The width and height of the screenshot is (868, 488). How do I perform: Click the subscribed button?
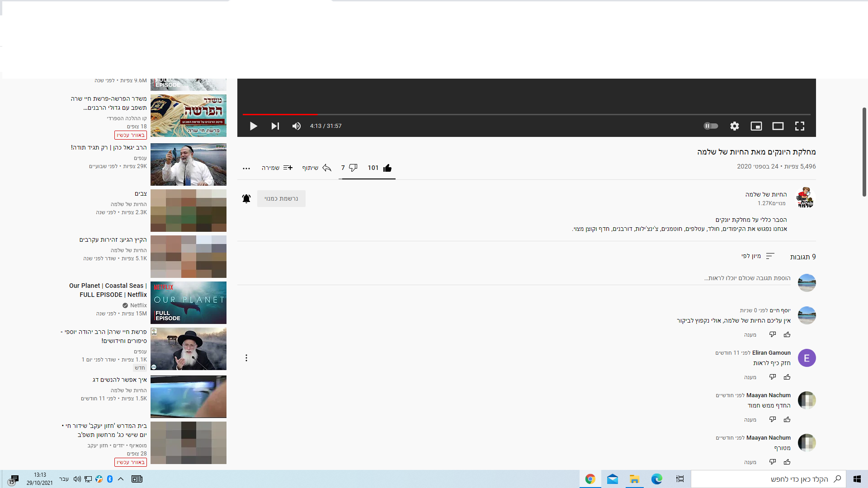click(281, 198)
